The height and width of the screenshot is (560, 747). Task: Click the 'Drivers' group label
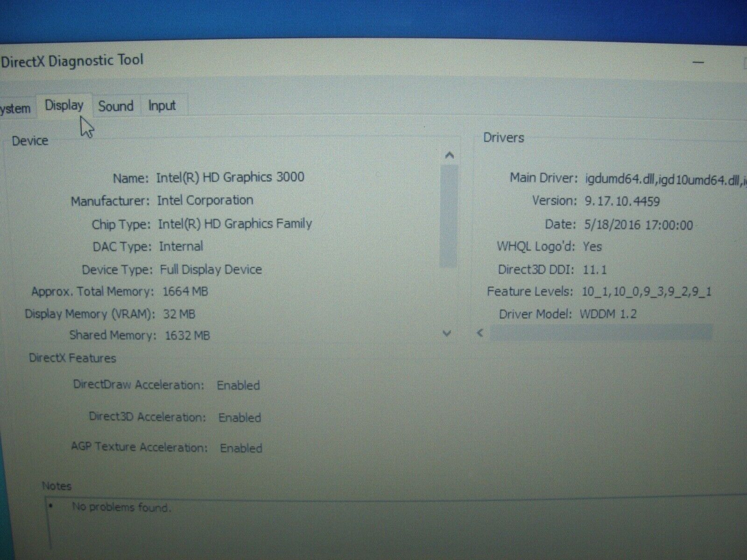(x=503, y=138)
